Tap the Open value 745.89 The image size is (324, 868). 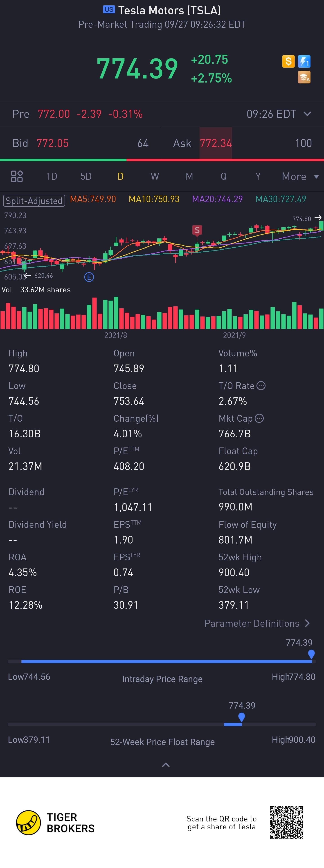[x=129, y=368]
